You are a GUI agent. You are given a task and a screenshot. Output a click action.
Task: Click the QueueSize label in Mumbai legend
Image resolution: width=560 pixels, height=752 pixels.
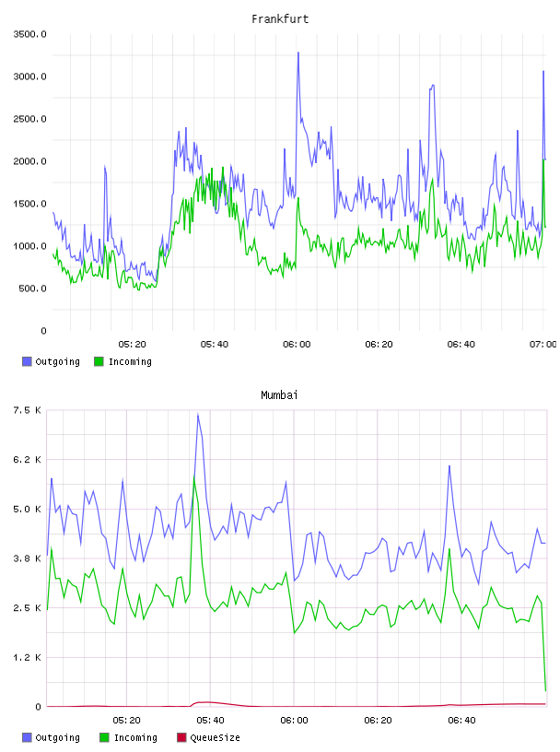click(216, 737)
